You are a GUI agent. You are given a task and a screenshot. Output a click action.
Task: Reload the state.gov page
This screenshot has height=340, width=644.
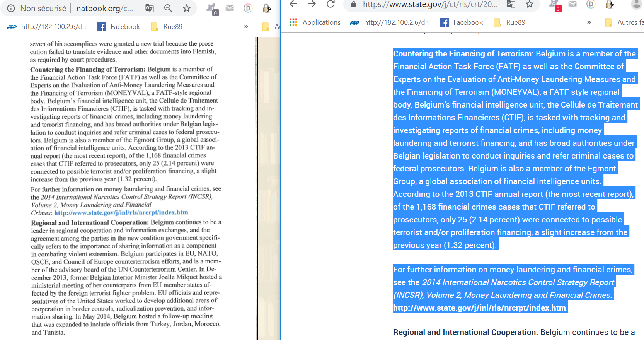click(x=331, y=4)
